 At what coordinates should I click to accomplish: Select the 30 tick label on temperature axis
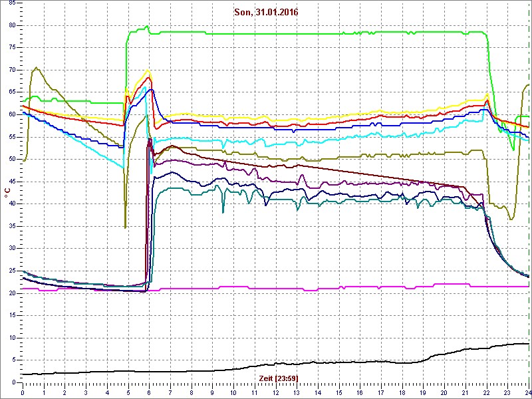click(x=12, y=248)
